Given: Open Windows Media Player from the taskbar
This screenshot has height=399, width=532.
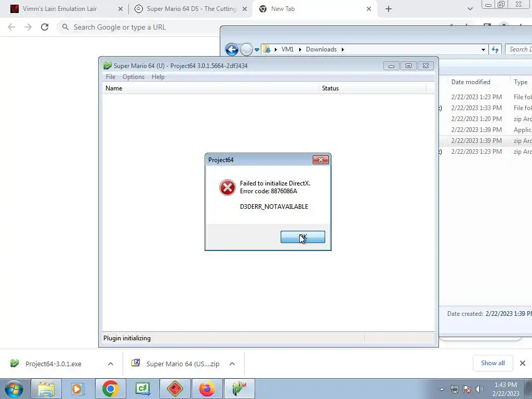Looking at the screenshot, I should tap(78, 389).
